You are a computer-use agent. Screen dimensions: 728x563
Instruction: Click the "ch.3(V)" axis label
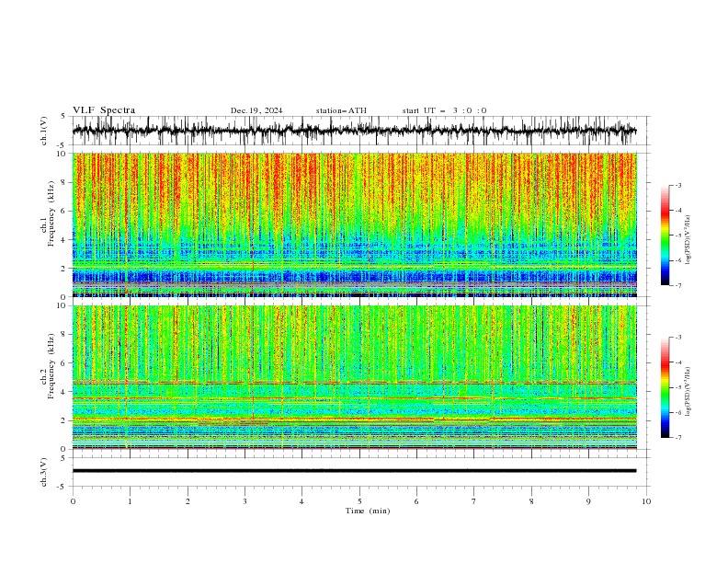[x=44, y=472]
